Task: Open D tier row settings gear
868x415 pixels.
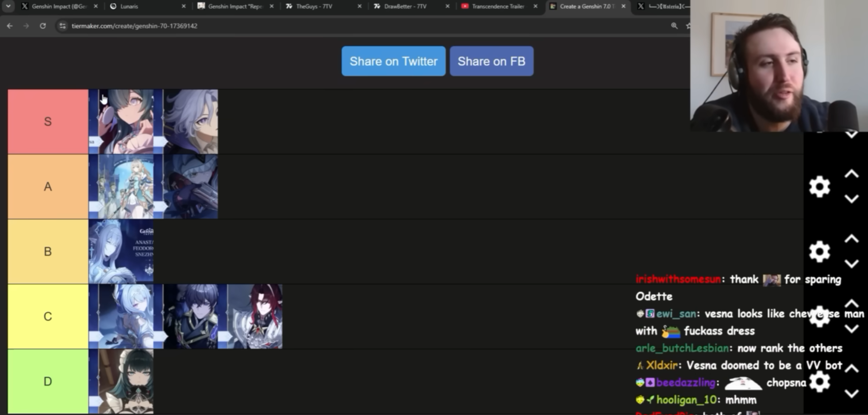Action: point(820,382)
